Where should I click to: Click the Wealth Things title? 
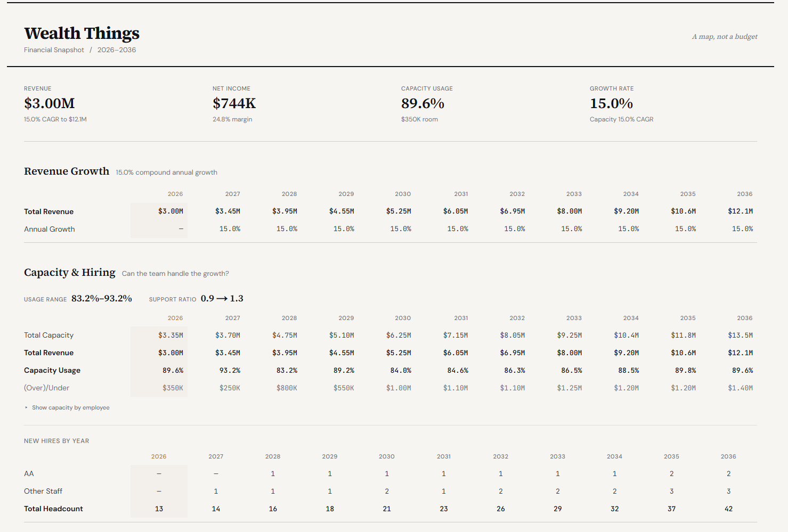[x=82, y=33]
